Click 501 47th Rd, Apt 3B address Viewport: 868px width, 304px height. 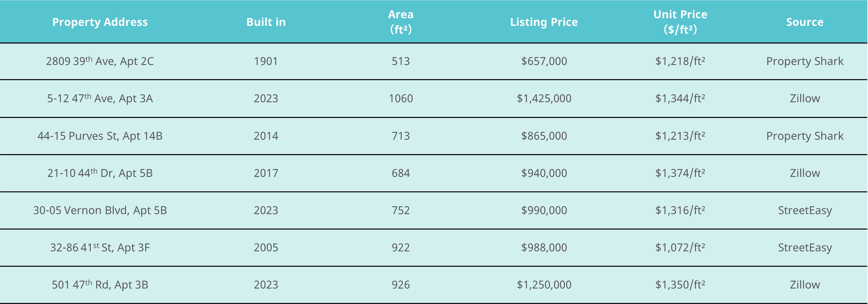pyautogui.click(x=100, y=284)
